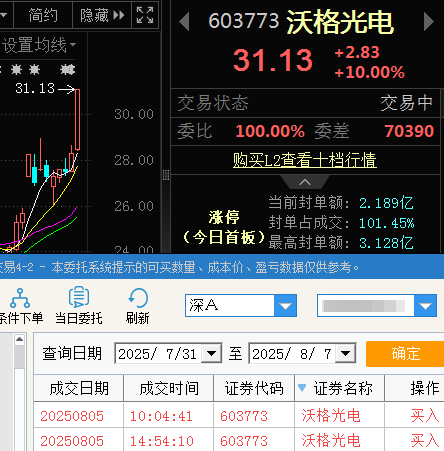Click the fullscreen expand icon
The height and width of the screenshot is (451, 444).
pos(145,15)
